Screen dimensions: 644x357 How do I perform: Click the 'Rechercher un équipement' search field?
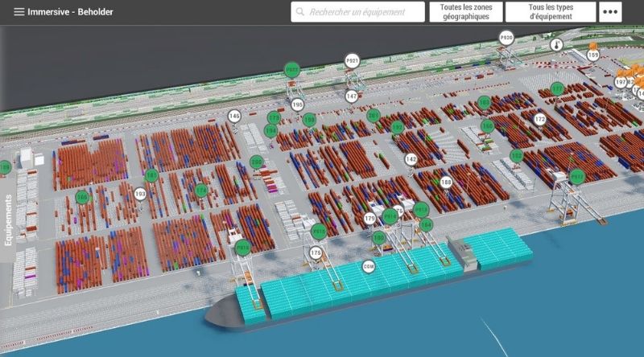(364, 12)
